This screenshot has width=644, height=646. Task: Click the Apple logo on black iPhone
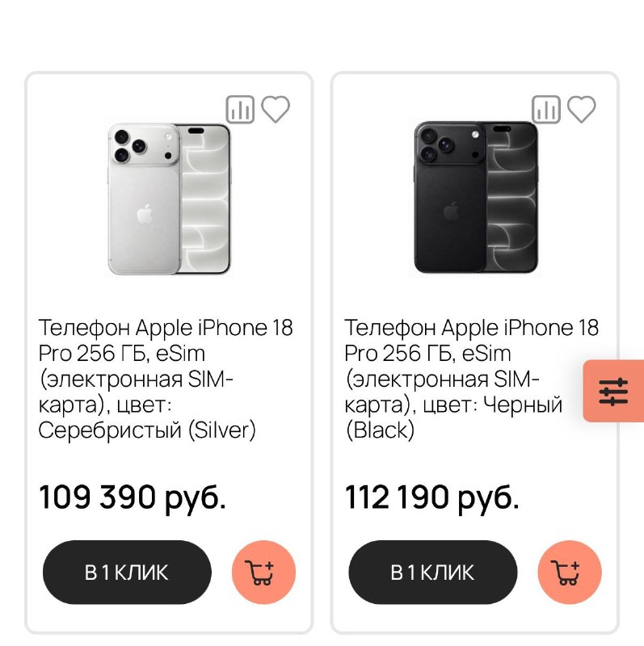coord(451,212)
